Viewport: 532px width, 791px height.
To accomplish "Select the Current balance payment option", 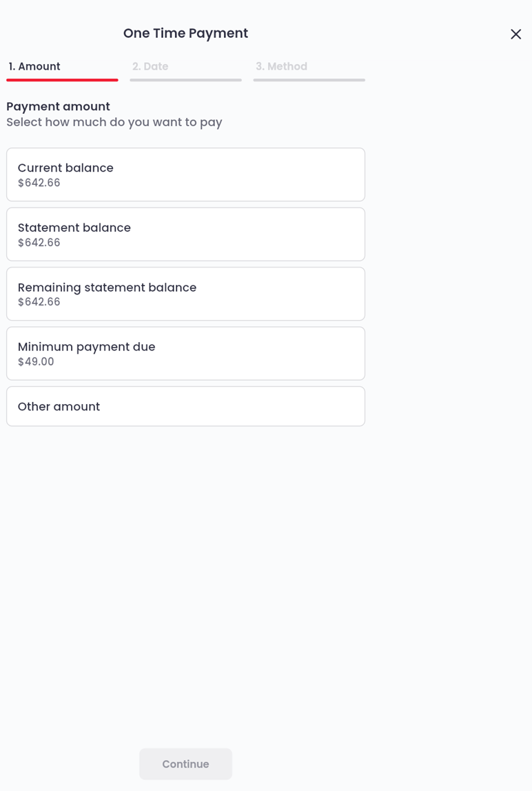I will (x=185, y=174).
